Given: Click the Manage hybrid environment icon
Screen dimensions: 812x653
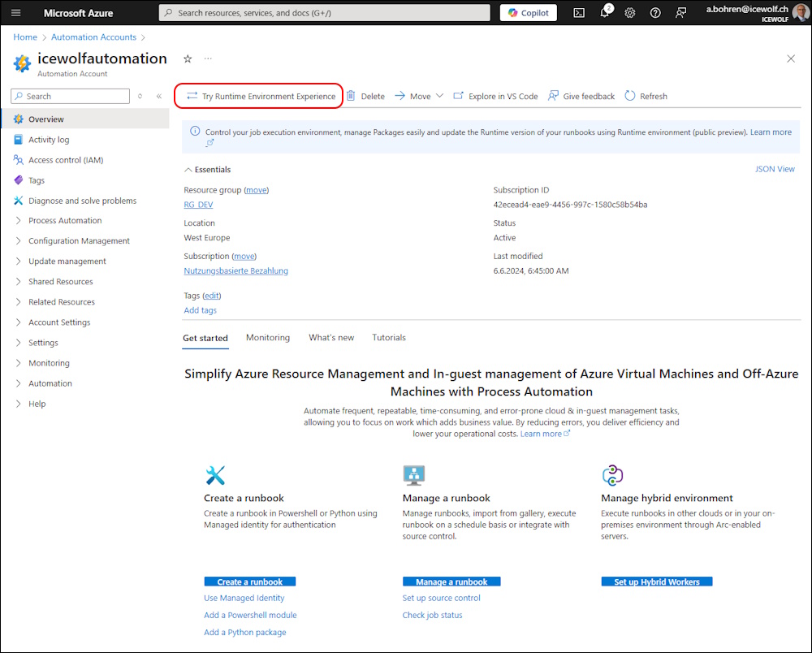Looking at the screenshot, I should 612,475.
